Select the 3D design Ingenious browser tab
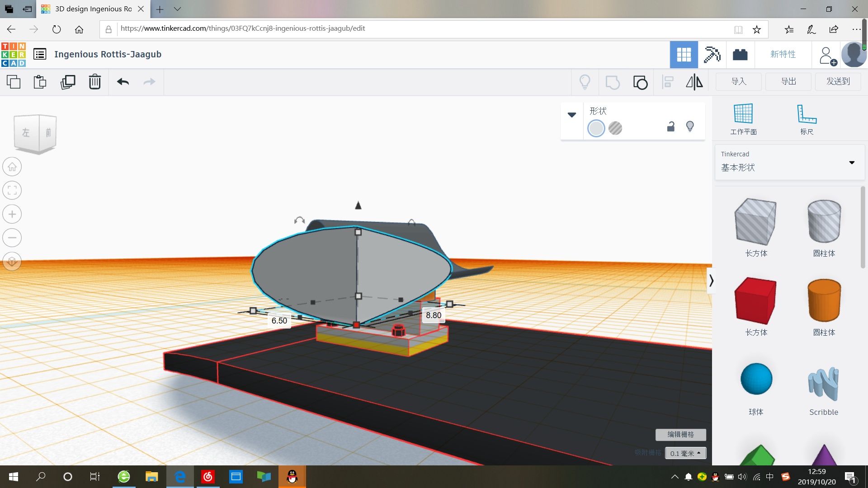868x488 pixels. coord(93,9)
